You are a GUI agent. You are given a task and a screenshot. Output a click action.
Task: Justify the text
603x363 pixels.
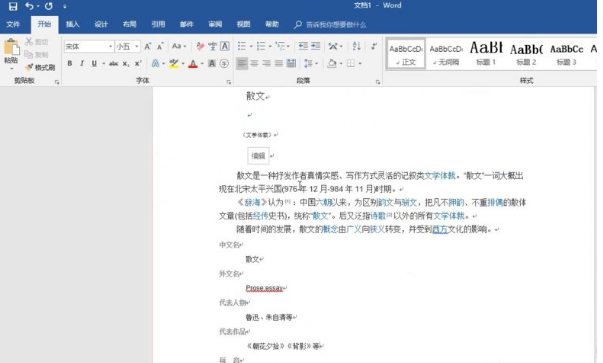pyautogui.click(x=278, y=63)
